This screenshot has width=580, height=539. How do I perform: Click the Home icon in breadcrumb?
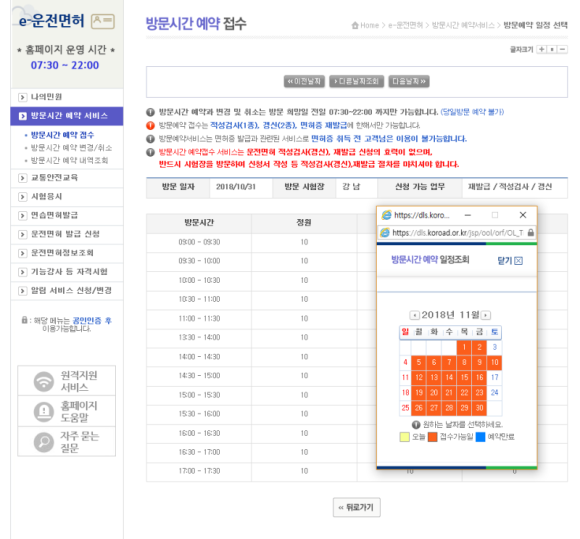pos(355,25)
